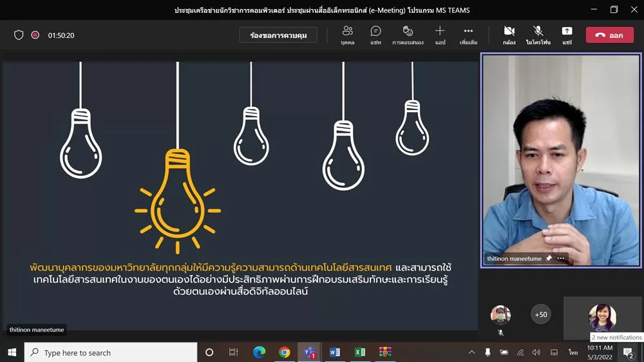Select the thitinon maneetume video tile
Screen dimensions: 644x362
(x=561, y=160)
